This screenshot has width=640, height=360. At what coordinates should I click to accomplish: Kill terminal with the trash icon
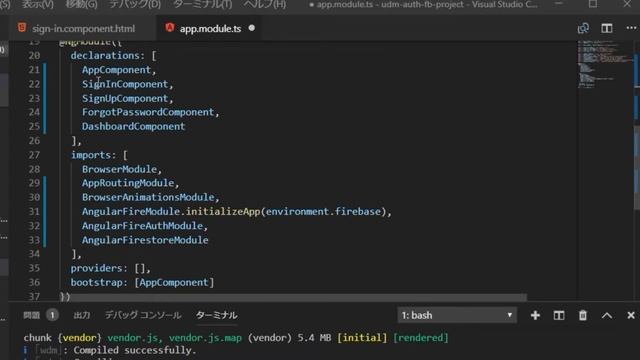coord(583,315)
